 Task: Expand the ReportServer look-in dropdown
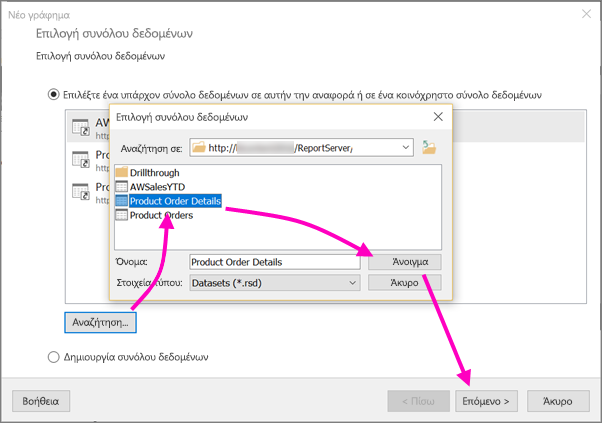pyautogui.click(x=405, y=147)
